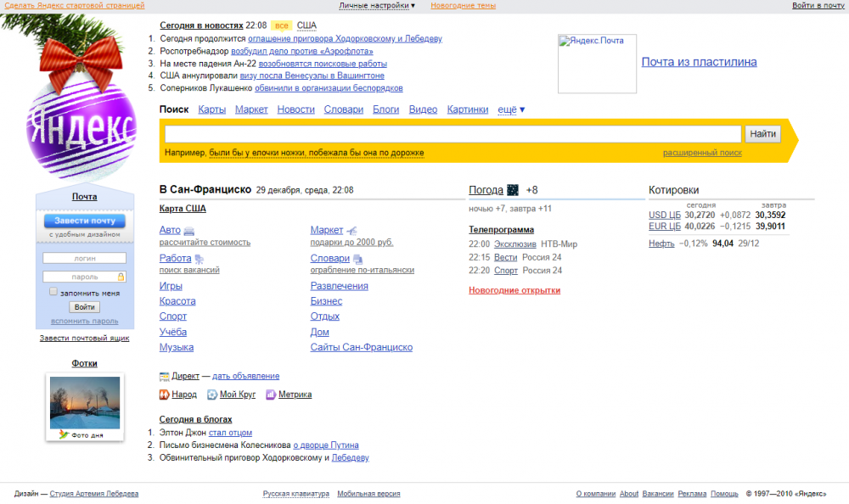Click the Завести почту button
Viewport: 849px width, 504px height.
[x=84, y=221]
